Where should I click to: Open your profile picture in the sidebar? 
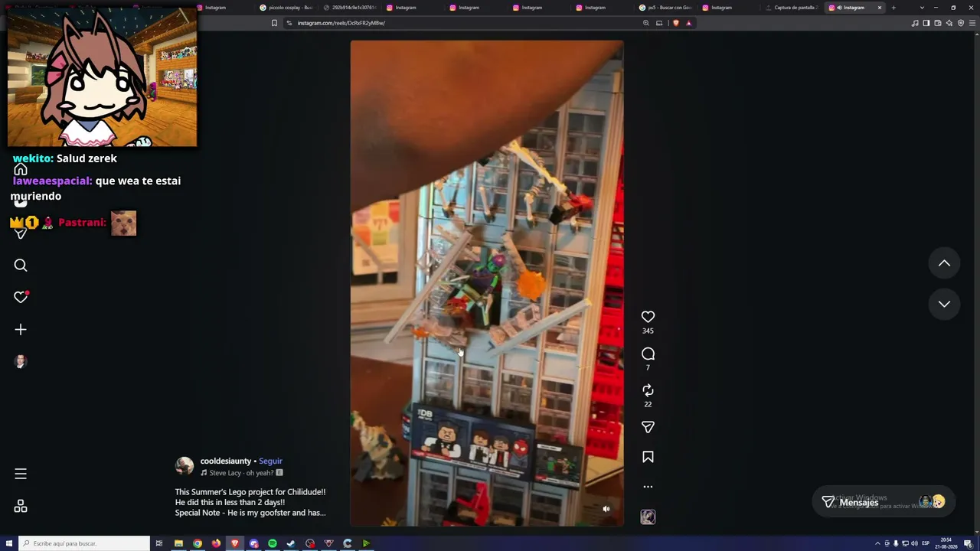coord(21,362)
